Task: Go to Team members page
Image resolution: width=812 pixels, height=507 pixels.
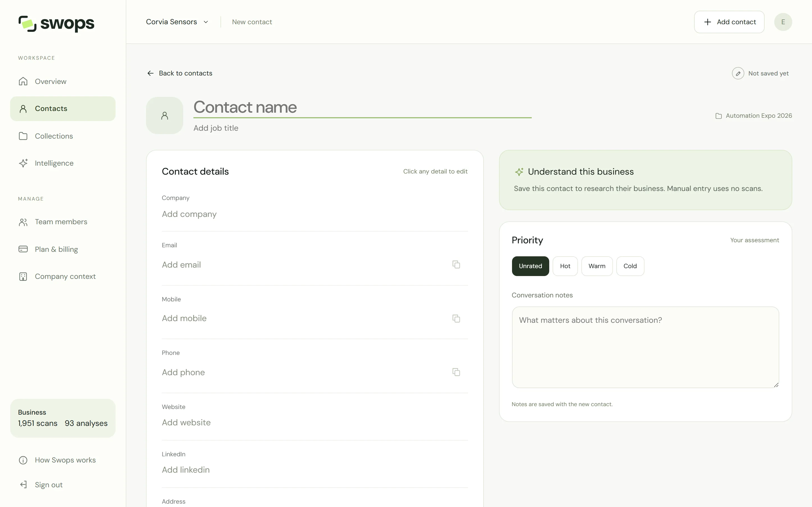Action: [63, 222]
